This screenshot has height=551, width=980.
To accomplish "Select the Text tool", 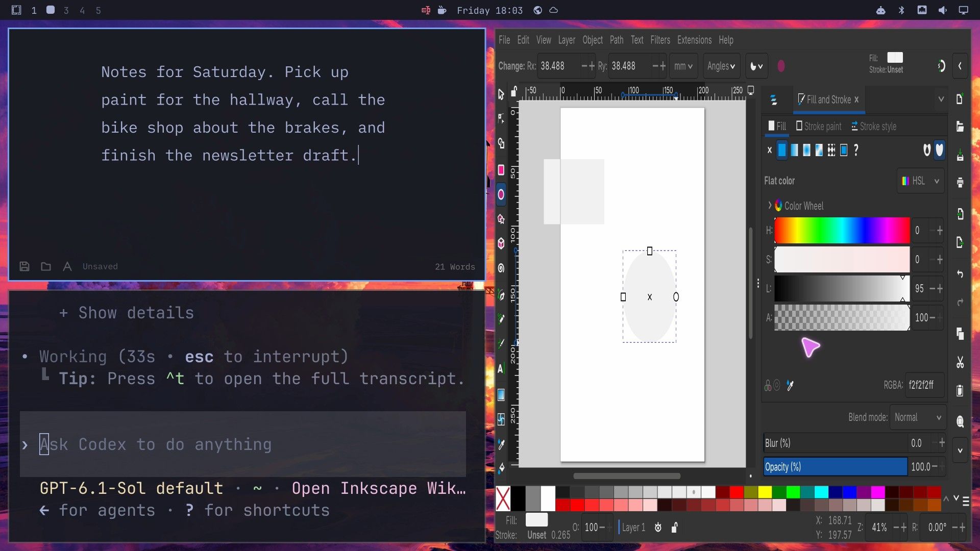I will point(501,368).
